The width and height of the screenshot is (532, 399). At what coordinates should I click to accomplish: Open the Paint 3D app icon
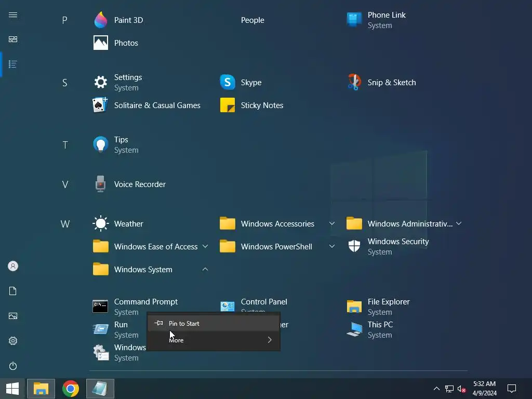pos(100,20)
